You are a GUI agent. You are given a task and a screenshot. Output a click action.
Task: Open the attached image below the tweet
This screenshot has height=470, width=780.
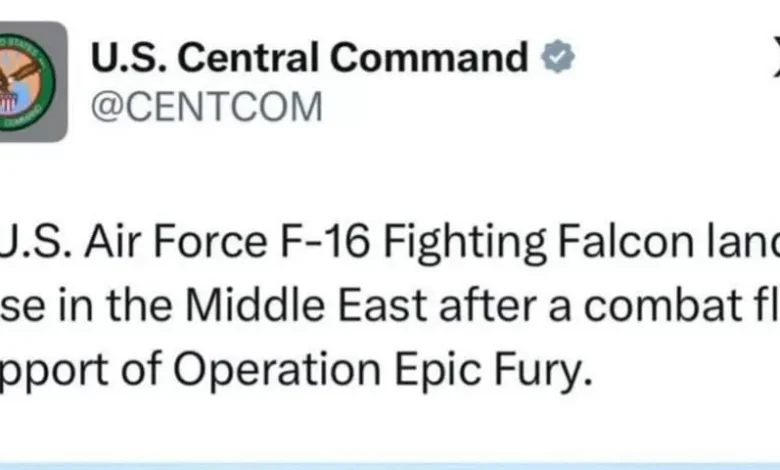390,464
